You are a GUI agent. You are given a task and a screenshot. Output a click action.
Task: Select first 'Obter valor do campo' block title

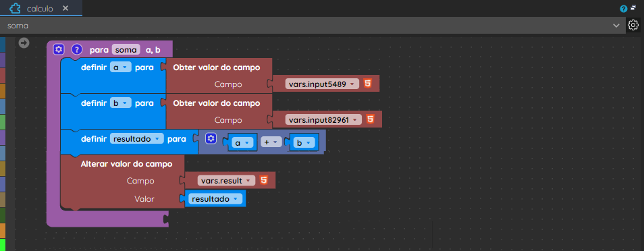tap(217, 67)
